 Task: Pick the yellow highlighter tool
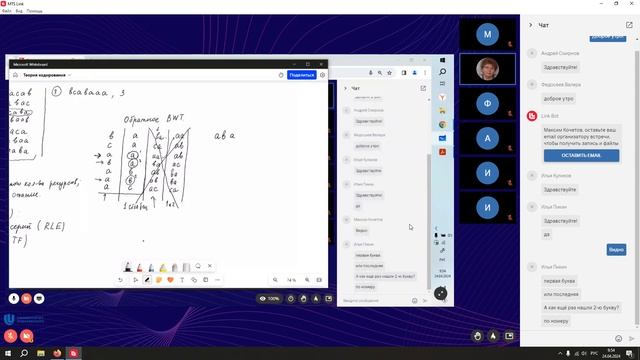click(163, 267)
